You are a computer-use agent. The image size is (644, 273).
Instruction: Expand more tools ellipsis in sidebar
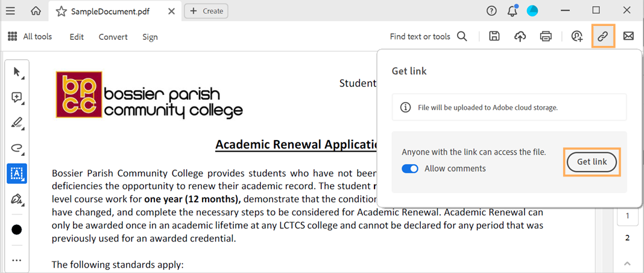(17, 260)
